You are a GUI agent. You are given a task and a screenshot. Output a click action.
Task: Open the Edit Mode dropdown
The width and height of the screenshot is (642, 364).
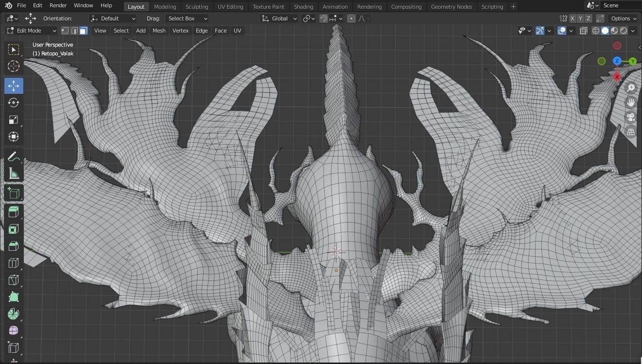tap(31, 31)
